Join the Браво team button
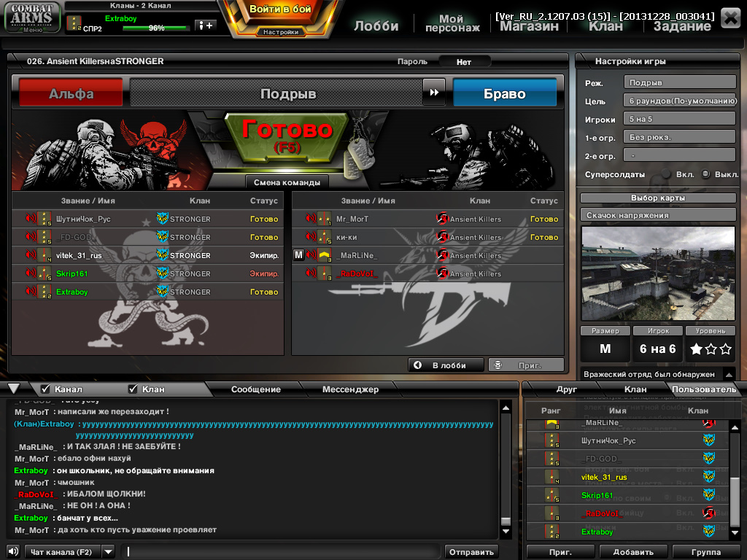Screen dimensions: 747x560 pos(505,93)
